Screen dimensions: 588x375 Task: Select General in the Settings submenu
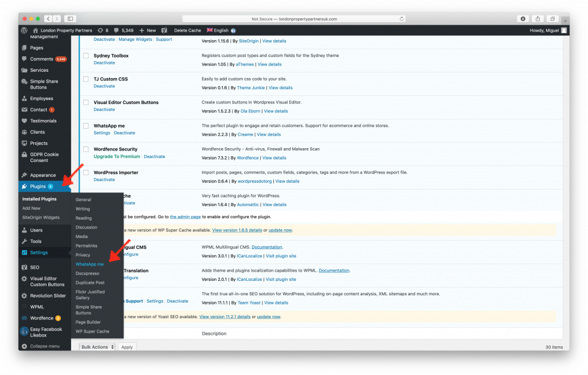point(83,200)
